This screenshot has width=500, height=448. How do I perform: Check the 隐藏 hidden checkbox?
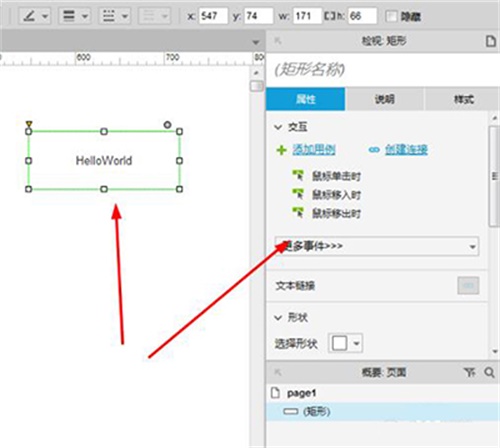pyautogui.click(x=391, y=16)
